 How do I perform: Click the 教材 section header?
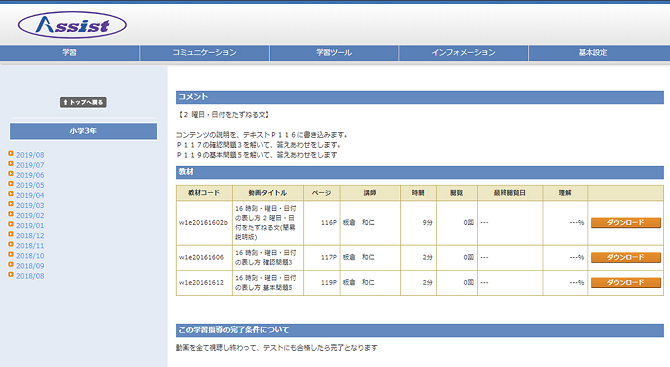tap(420, 172)
